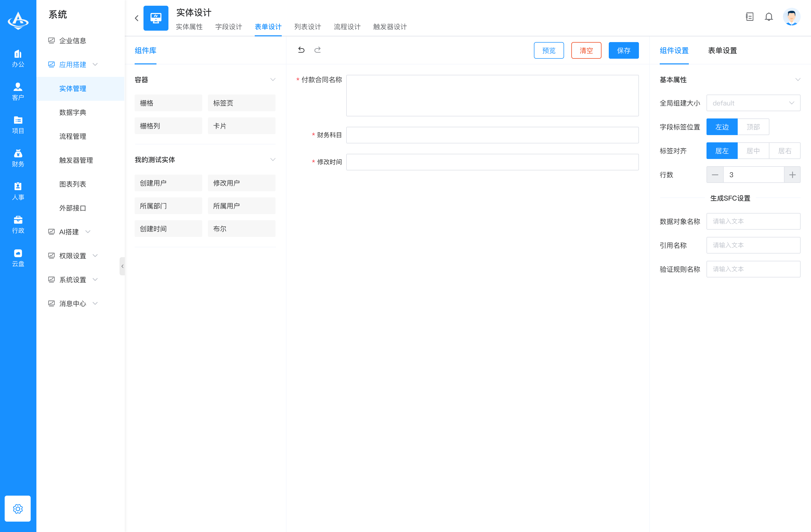Open the 表单设置 panel tab
811x532 pixels.
[722, 50]
